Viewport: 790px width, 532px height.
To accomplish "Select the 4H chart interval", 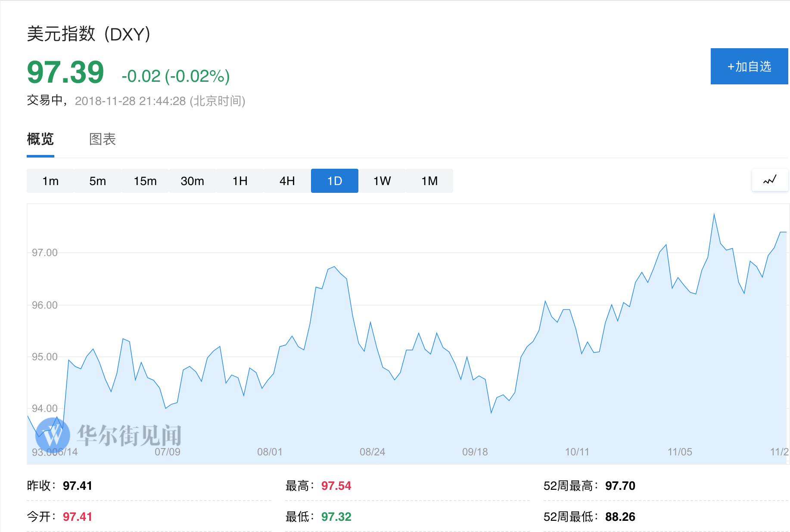I will (287, 181).
